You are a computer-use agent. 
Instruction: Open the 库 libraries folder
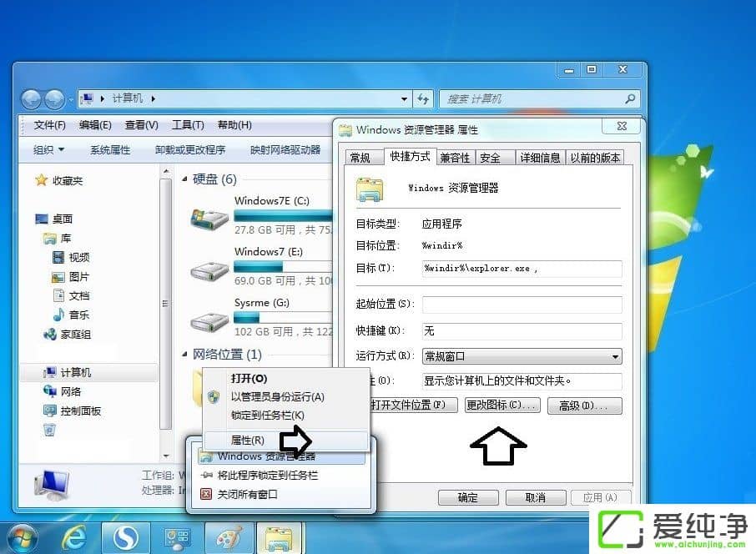point(58,238)
